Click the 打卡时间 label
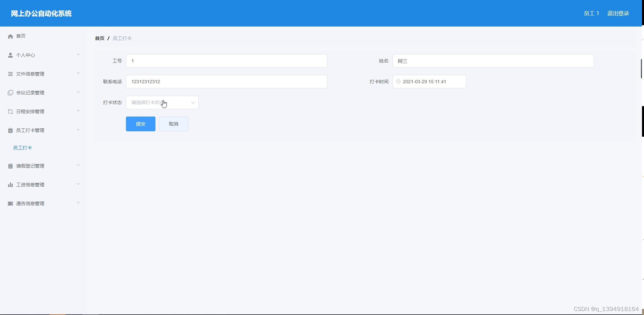This screenshot has height=315, width=644. (x=379, y=82)
